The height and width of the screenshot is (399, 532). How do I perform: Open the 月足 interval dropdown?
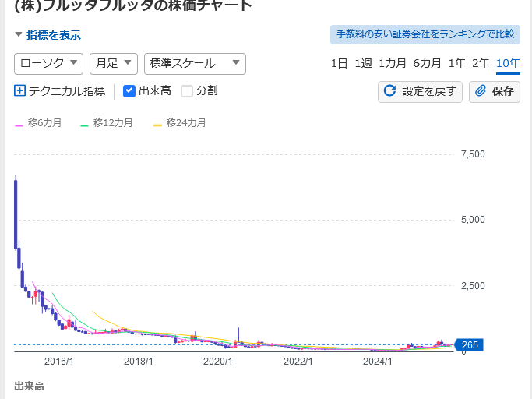(114, 64)
